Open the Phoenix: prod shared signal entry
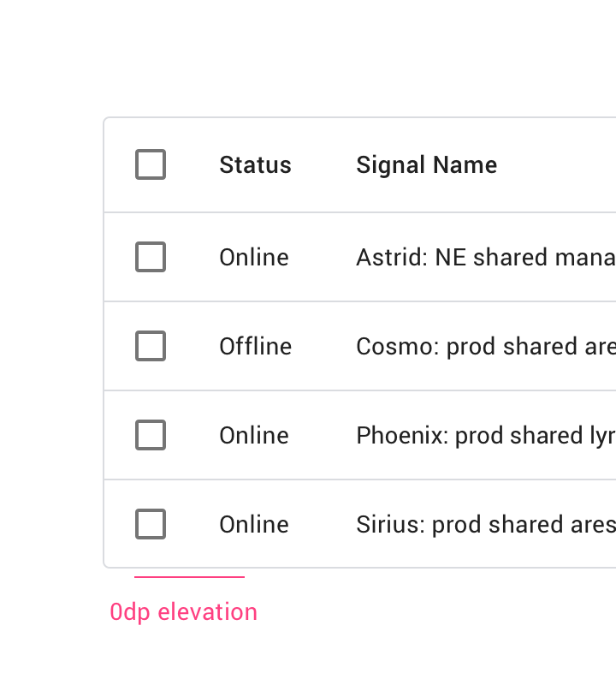616x685 pixels. pyautogui.click(x=486, y=436)
